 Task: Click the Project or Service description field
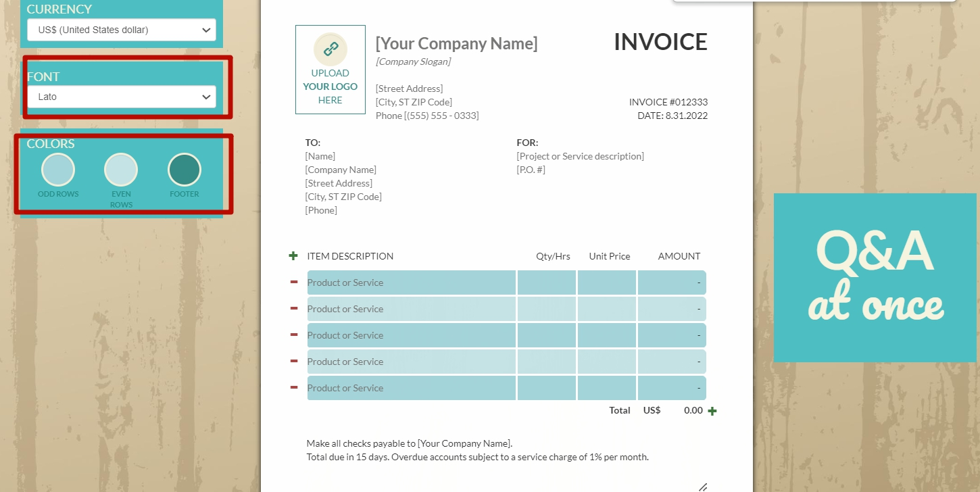point(580,156)
